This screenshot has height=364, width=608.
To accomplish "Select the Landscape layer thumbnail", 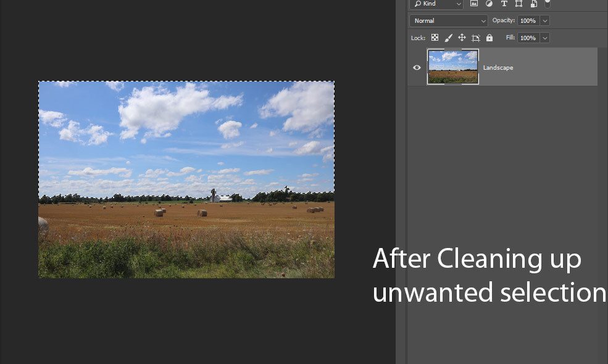I will click(452, 67).
